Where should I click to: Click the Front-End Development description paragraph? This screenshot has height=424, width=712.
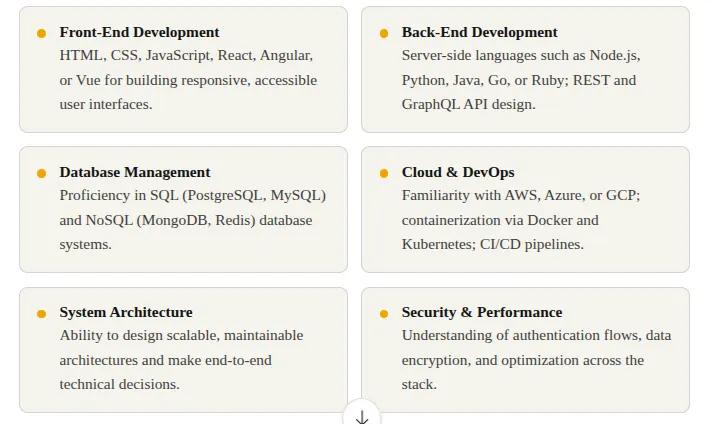pyautogui.click(x=188, y=80)
